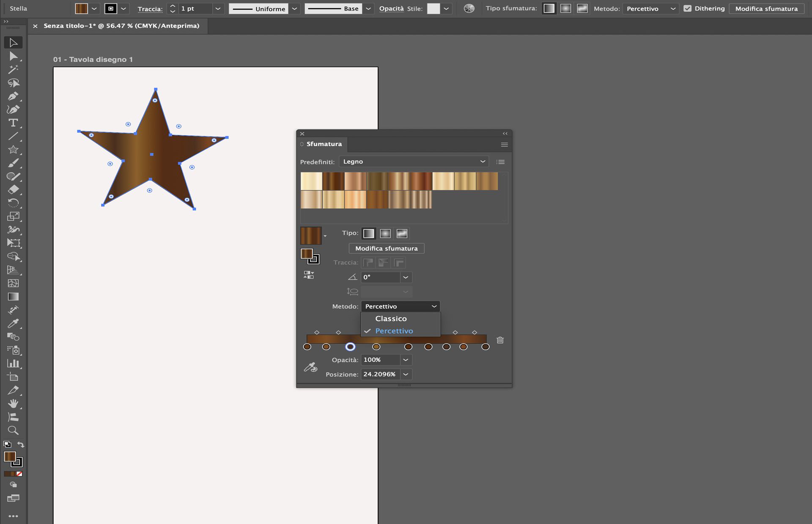
Task: Choose Classico from the Metodo menu
Action: 390,318
